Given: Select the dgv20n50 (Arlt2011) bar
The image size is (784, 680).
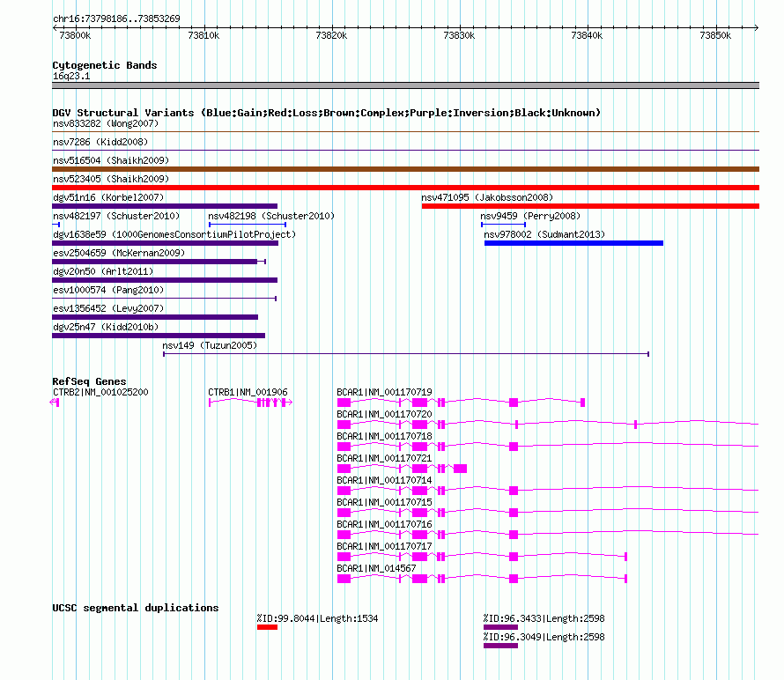Looking at the screenshot, I should [x=165, y=280].
